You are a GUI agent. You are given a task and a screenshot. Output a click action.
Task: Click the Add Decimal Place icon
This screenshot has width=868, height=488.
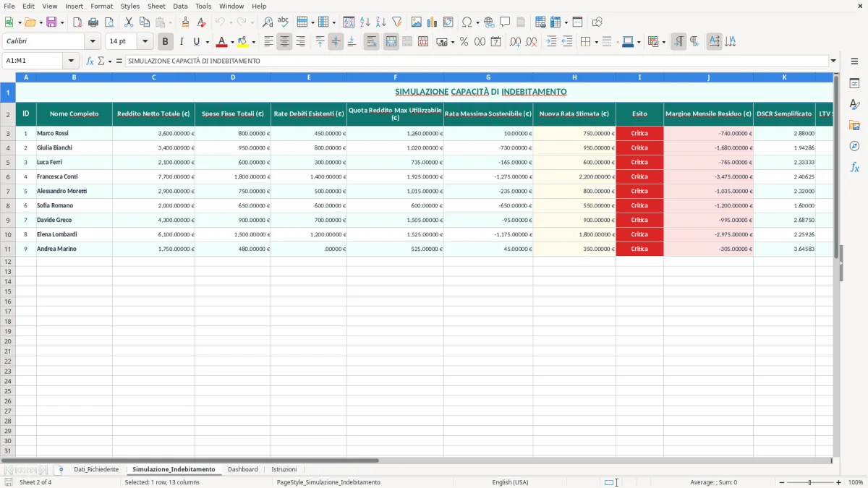point(515,42)
